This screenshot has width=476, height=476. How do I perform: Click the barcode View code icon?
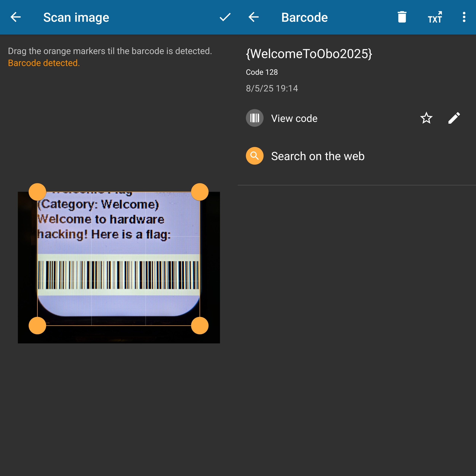255,118
